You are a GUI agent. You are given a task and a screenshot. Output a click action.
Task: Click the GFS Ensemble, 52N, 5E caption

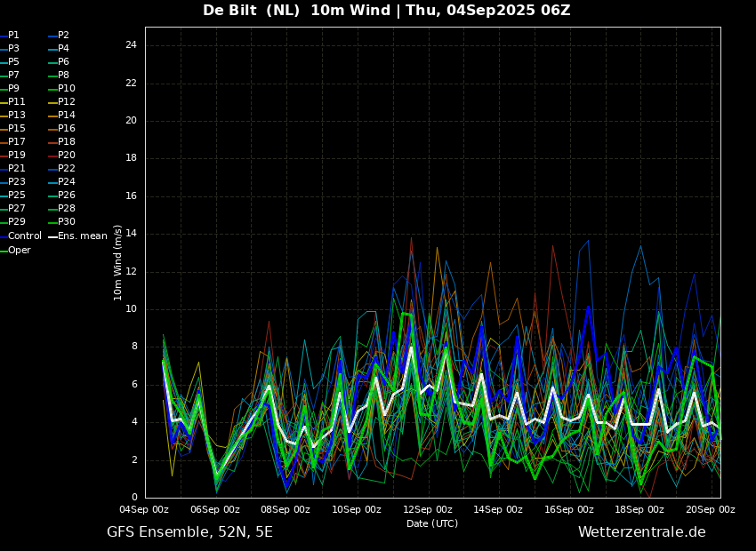(189, 532)
